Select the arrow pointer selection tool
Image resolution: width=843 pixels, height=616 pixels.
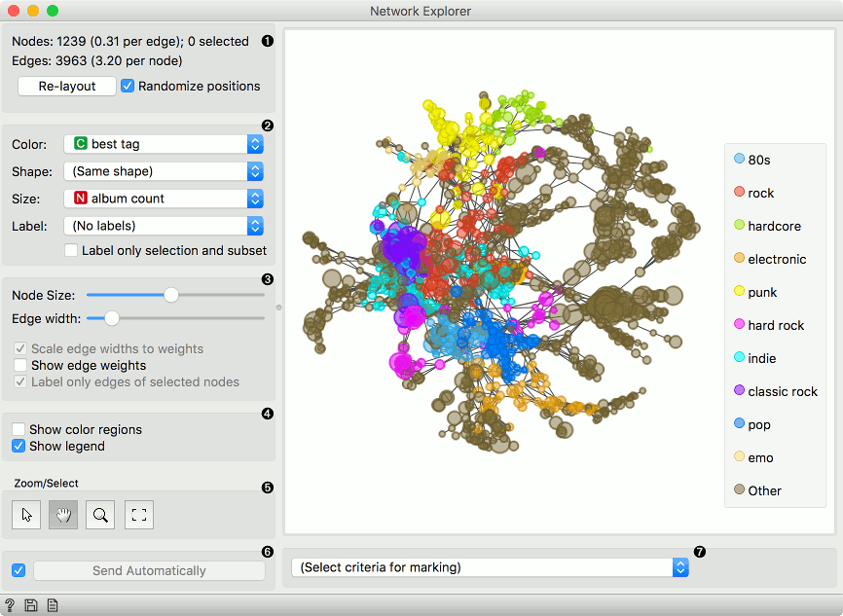tap(26, 515)
